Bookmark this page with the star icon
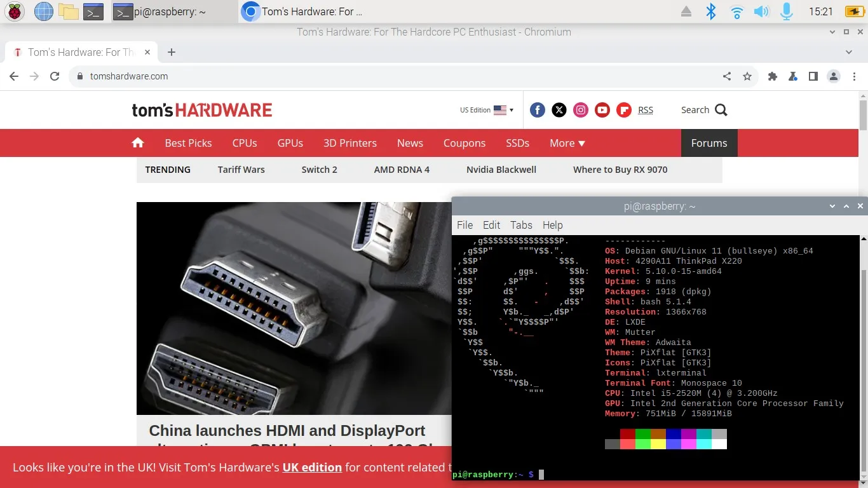The height and width of the screenshot is (488, 868). pos(747,76)
